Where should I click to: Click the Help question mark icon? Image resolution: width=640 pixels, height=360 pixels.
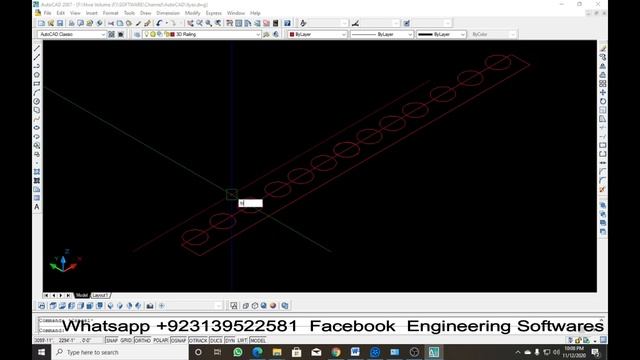click(287, 23)
